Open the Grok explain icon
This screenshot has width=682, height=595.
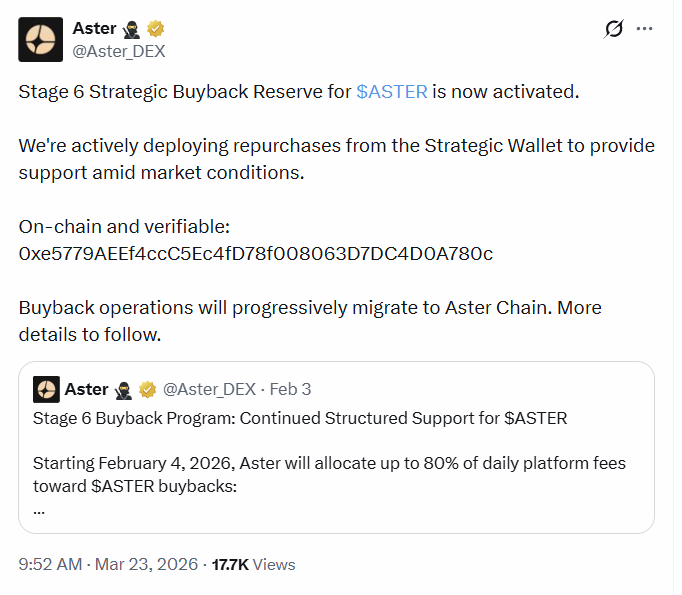(x=614, y=30)
